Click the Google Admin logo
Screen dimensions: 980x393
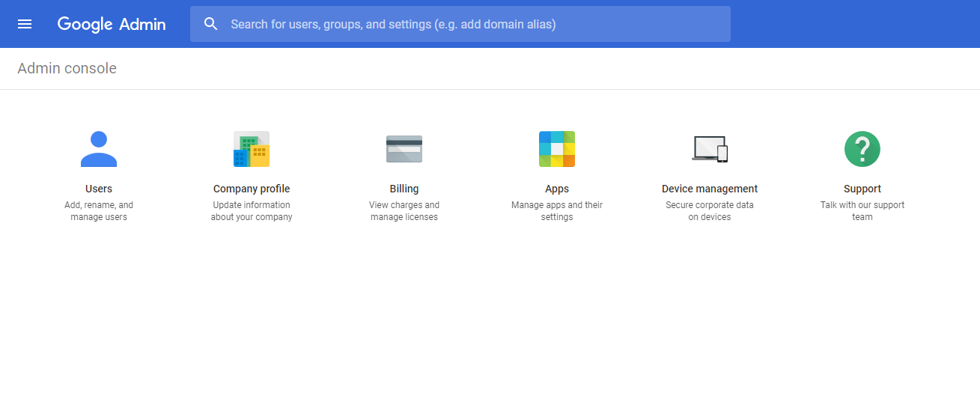[112, 24]
